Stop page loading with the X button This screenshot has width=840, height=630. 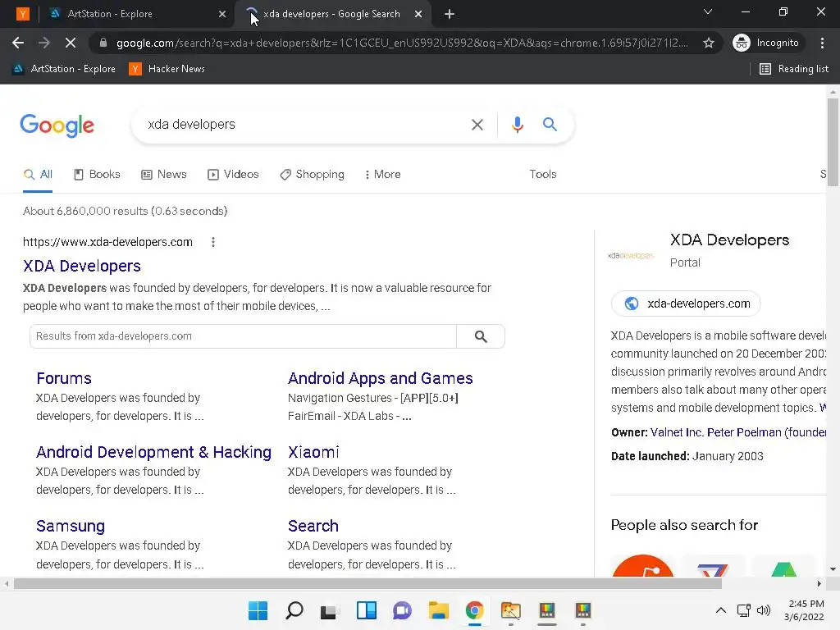(71, 43)
